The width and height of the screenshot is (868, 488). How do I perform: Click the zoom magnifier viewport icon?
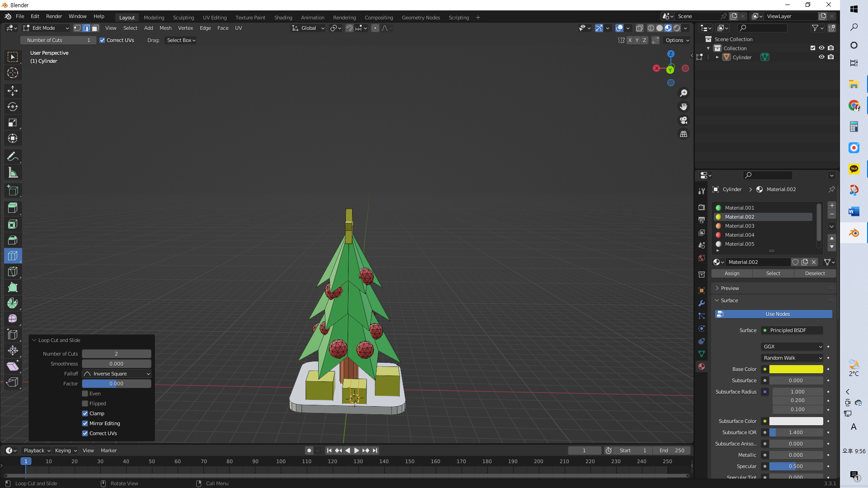684,93
